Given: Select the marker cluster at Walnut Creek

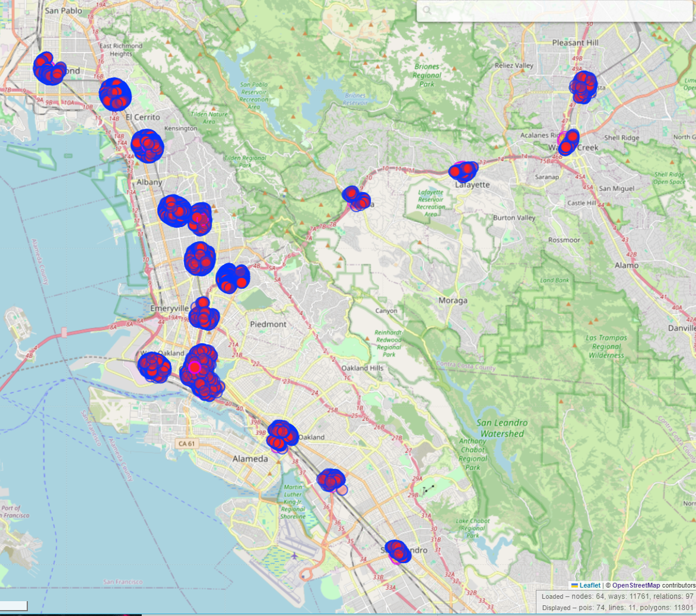Looking at the screenshot, I should click(x=568, y=142).
